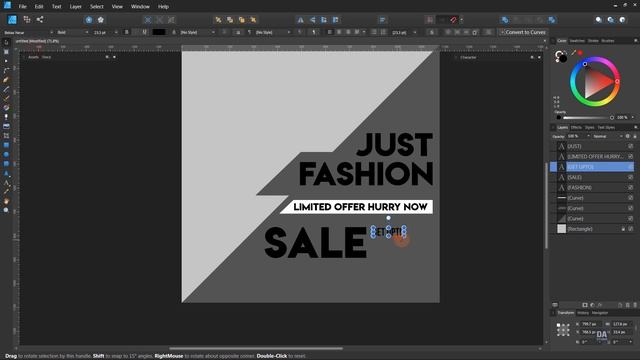Viewport: 640px width, 360px height.
Task: Select the Node tool
Action: click(x=6, y=61)
